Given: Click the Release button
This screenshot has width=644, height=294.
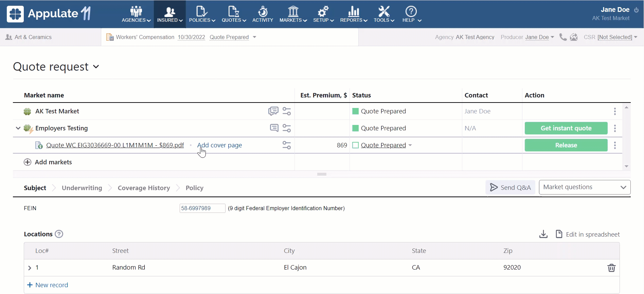Looking at the screenshot, I should pyautogui.click(x=566, y=145).
